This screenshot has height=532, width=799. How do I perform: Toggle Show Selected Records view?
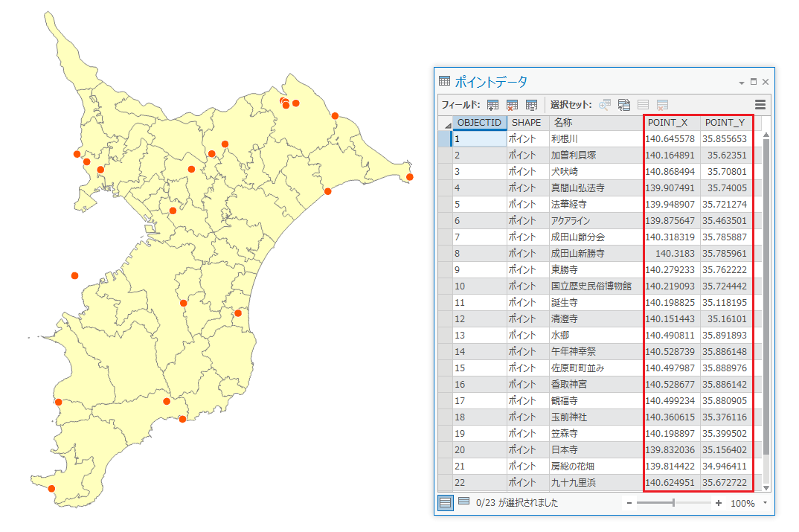tap(463, 502)
